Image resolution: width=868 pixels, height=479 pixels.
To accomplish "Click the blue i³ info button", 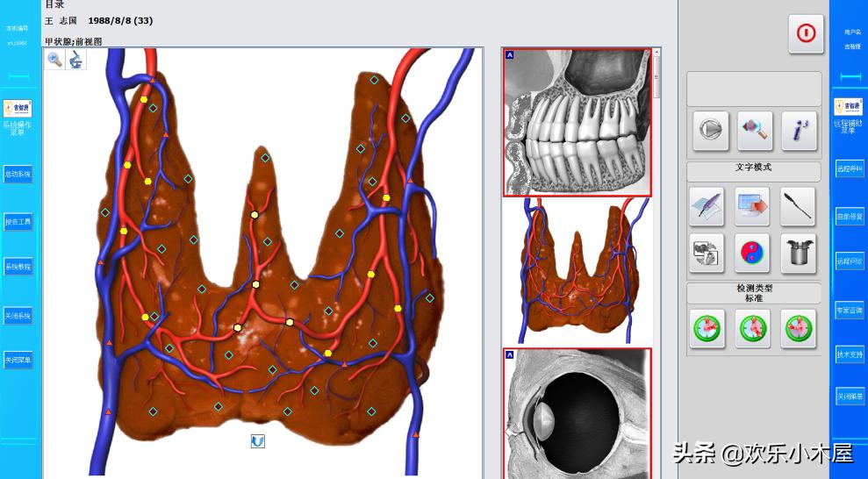I will click(799, 130).
